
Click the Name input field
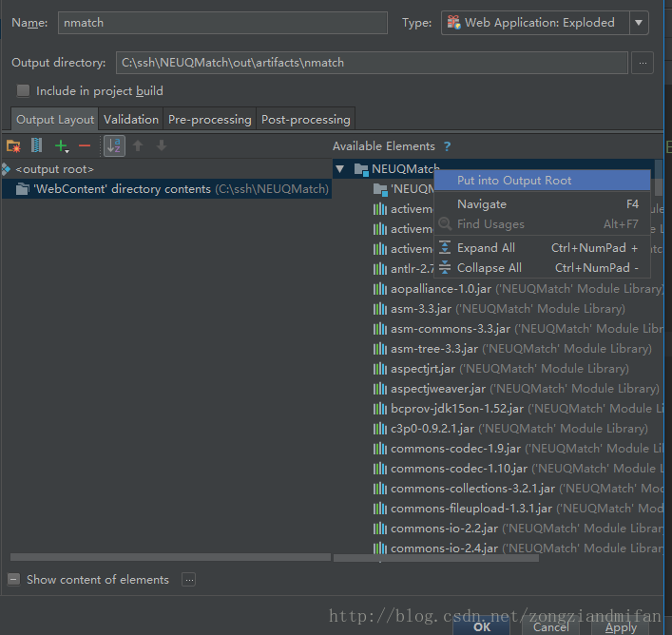(222, 23)
